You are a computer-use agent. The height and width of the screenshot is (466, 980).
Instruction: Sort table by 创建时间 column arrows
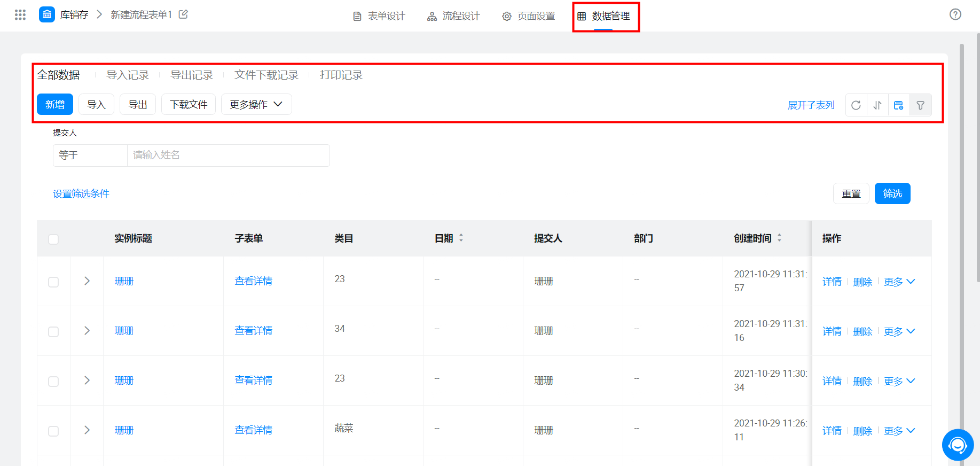click(779, 238)
